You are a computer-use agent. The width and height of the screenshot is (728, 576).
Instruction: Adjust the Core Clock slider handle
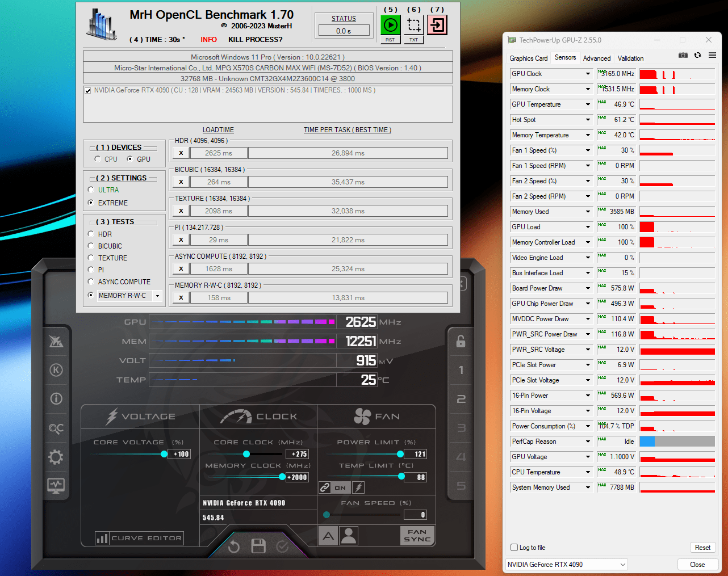(246, 454)
